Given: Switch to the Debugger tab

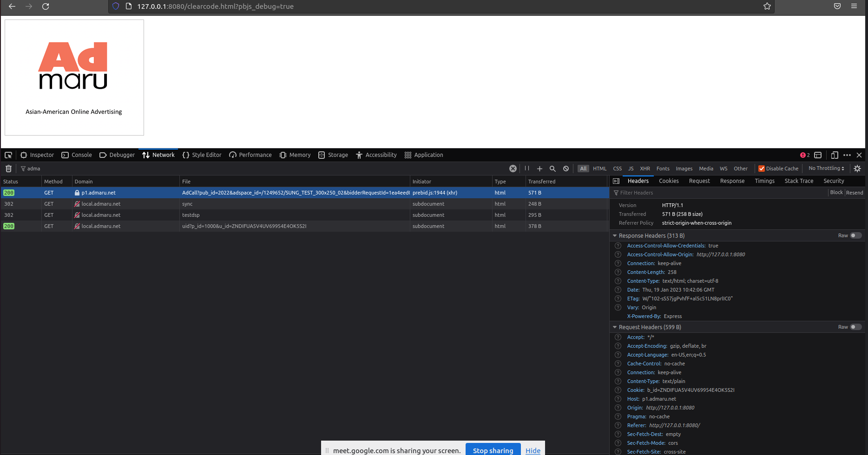Looking at the screenshot, I should point(117,155).
